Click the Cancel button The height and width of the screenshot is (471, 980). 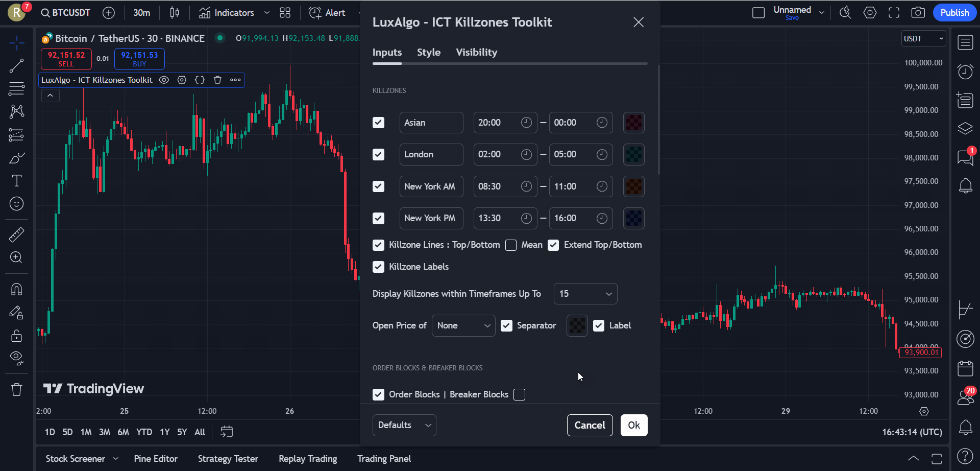(590, 425)
